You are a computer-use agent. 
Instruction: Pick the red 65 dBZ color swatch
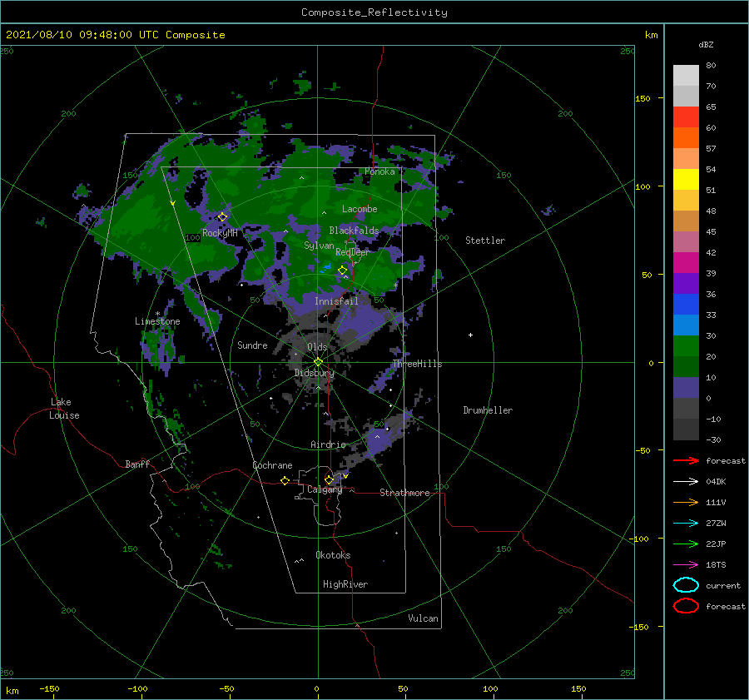pyautogui.click(x=686, y=117)
